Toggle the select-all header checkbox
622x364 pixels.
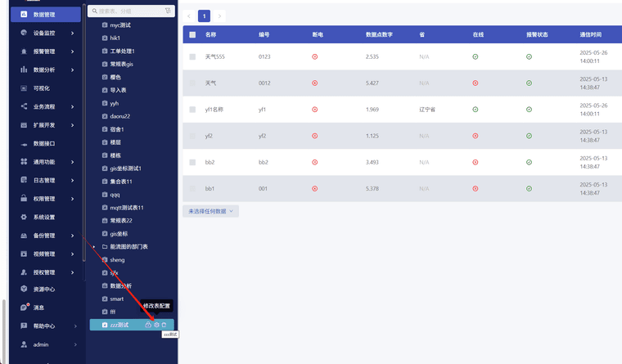click(x=192, y=34)
